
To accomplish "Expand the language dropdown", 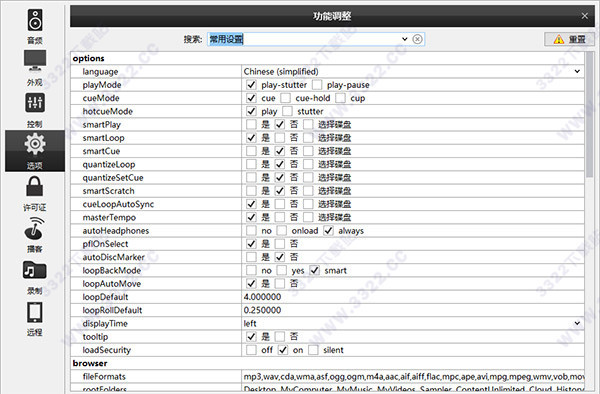I will coord(577,72).
